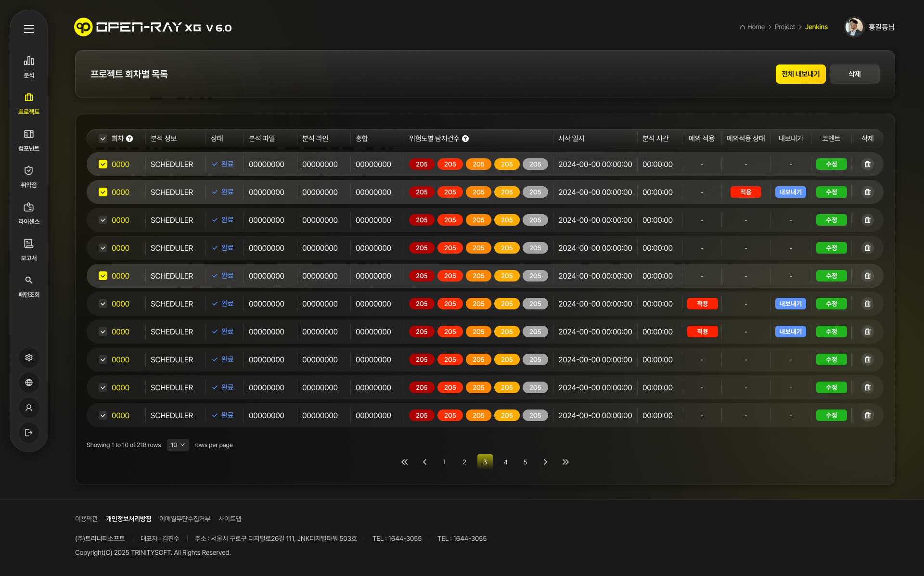This screenshot has height=576, width=924.
Task: Click Project in the breadcrumb
Action: point(784,27)
